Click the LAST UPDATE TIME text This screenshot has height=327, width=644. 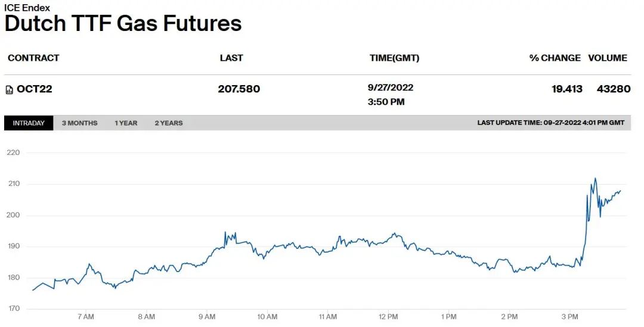[x=550, y=123]
